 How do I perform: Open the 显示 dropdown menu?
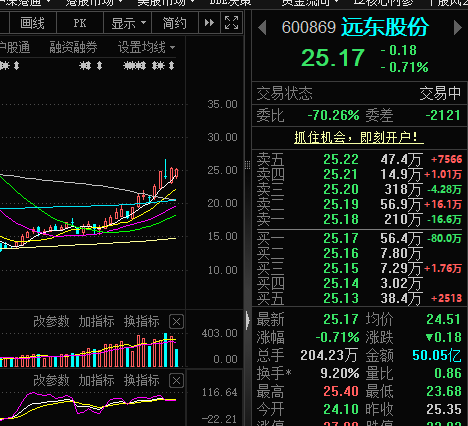(x=128, y=23)
